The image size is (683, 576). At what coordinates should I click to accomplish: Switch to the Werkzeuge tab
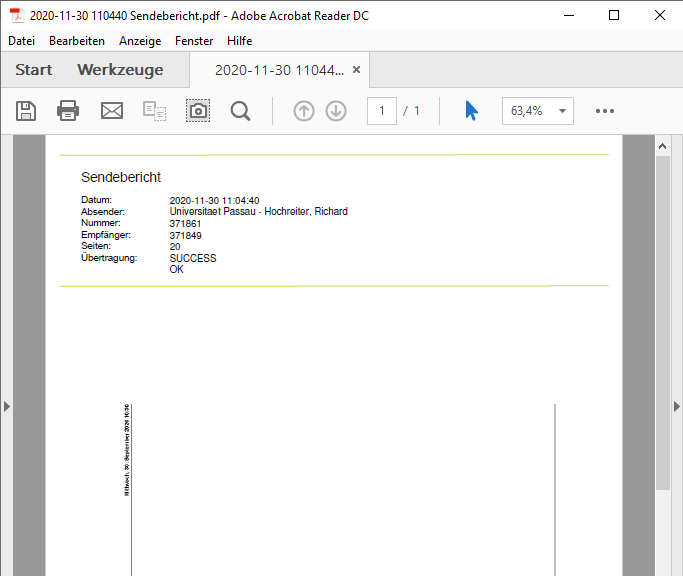[120, 70]
